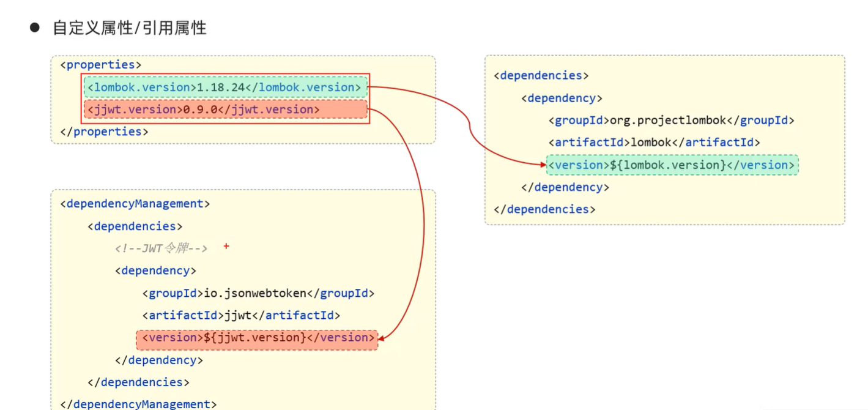Click closing </dependencies> tag in right code box
The height and width of the screenshot is (410, 868).
[x=544, y=209]
